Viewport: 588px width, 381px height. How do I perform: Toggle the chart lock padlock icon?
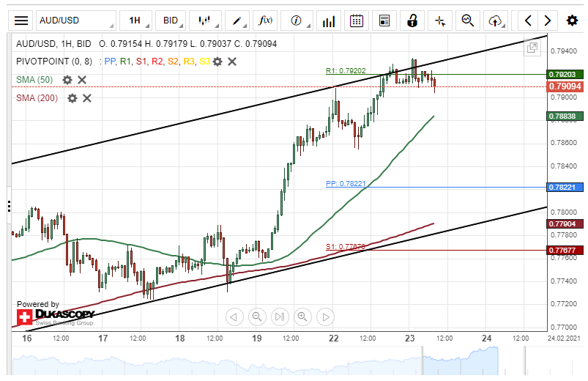(x=412, y=21)
